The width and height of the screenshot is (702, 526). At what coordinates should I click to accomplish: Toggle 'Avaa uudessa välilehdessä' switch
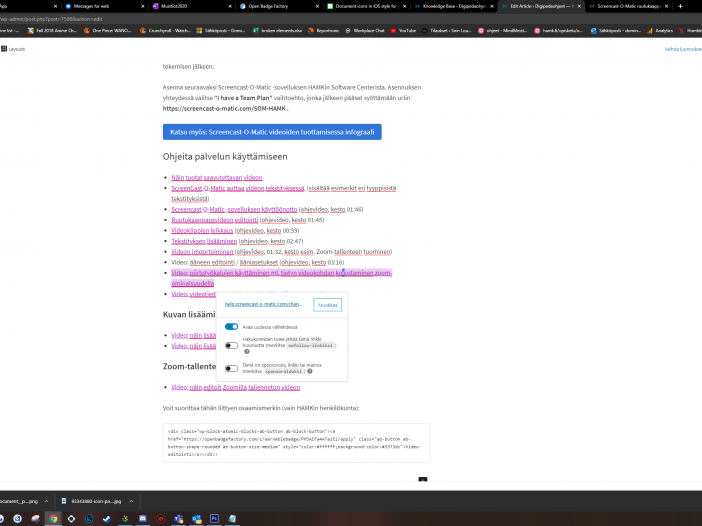coord(231,327)
